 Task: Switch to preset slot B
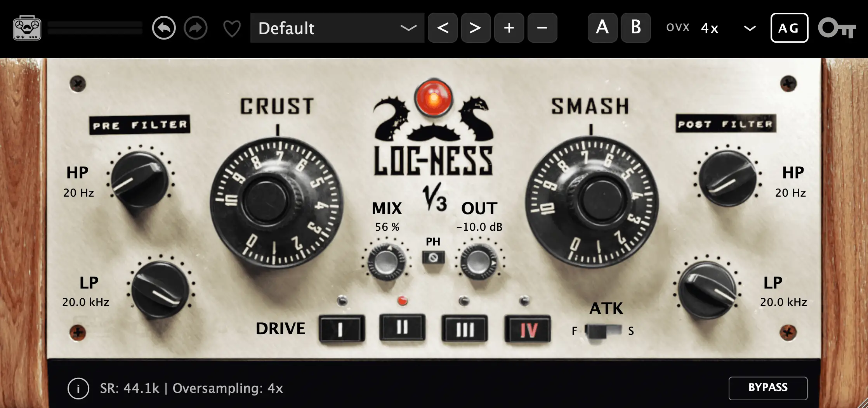(x=635, y=28)
